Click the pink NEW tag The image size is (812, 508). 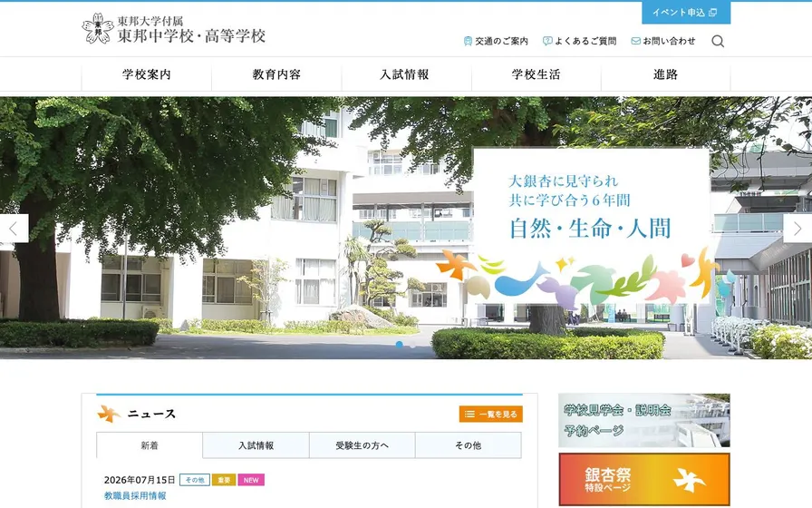coord(251,480)
